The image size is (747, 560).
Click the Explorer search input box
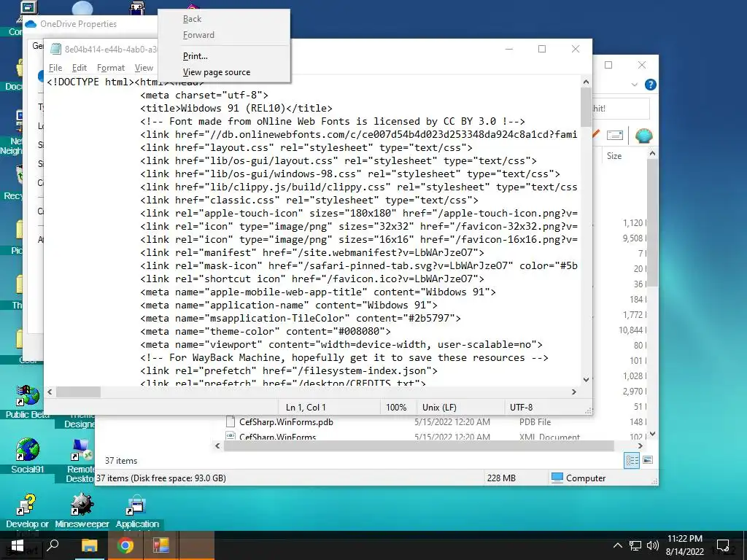point(620,109)
